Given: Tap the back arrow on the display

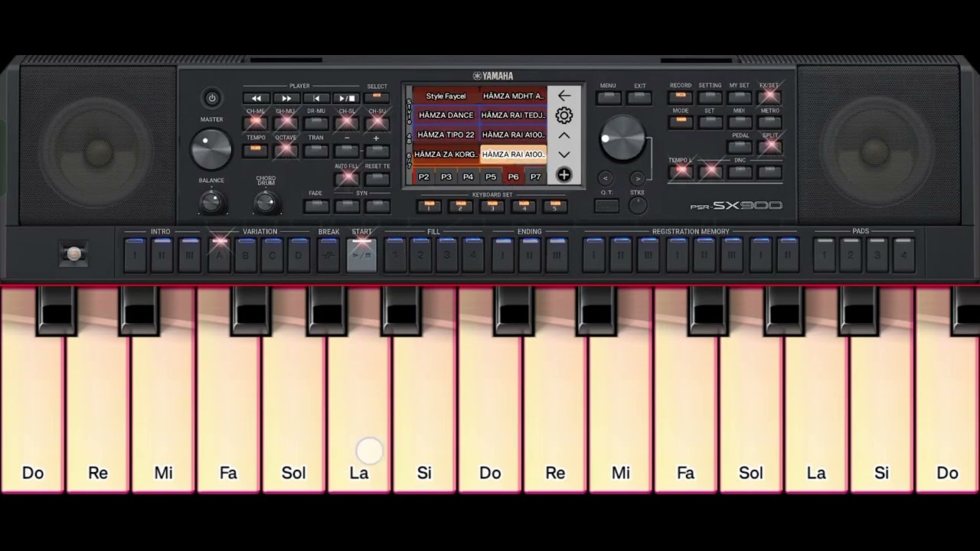Looking at the screenshot, I should click(564, 96).
